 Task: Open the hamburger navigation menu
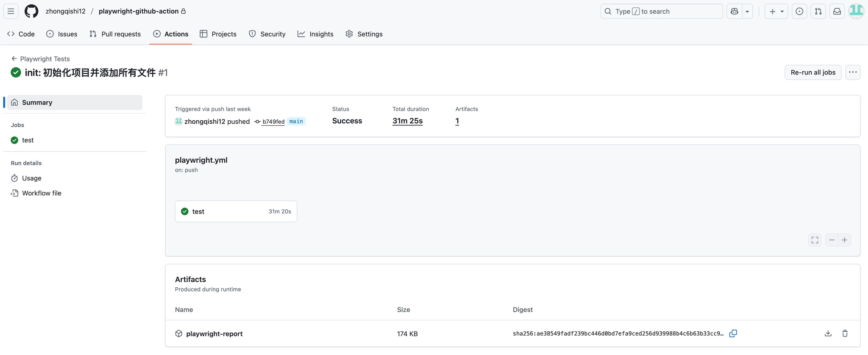tap(11, 11)
